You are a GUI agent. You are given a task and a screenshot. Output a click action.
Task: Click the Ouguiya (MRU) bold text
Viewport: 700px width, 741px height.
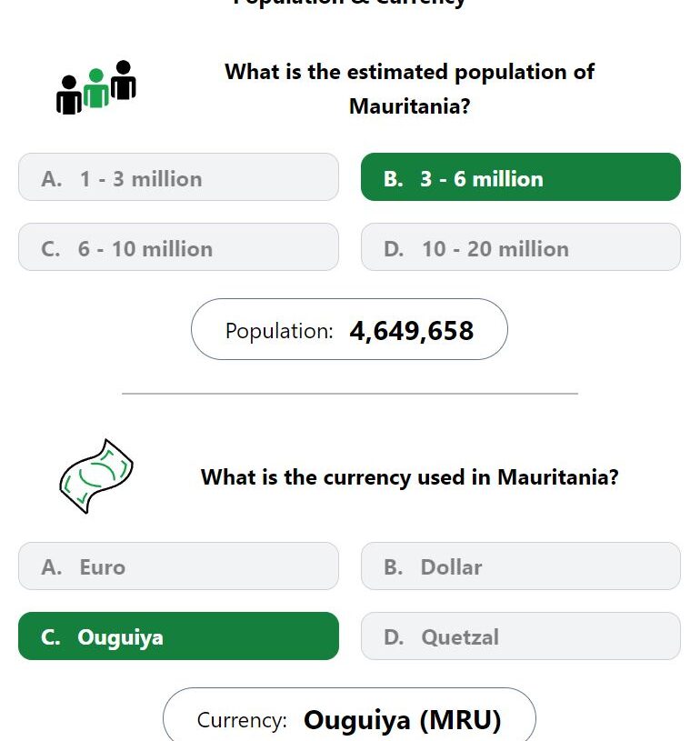[402, 721]
